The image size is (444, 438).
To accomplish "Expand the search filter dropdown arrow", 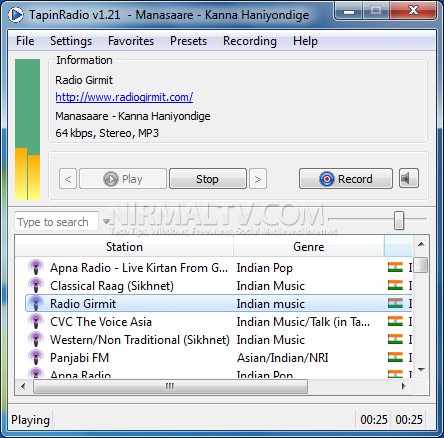I will [106, 221].
